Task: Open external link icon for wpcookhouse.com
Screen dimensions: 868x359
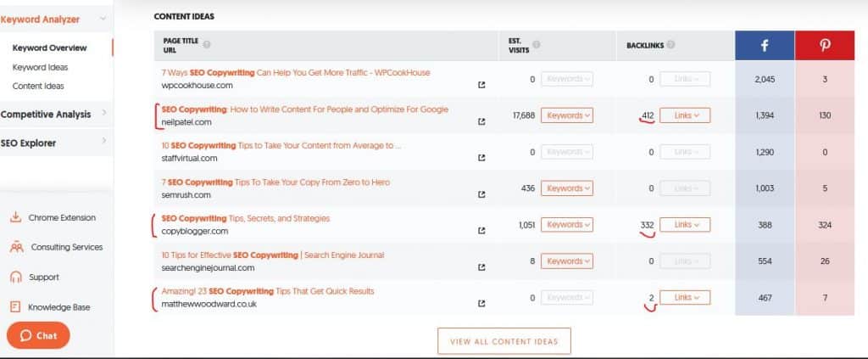Action: pyautogui.click(x=482, y=85)
